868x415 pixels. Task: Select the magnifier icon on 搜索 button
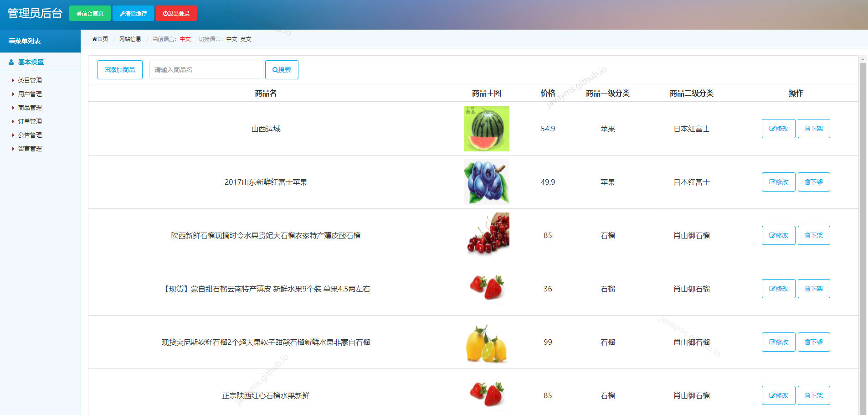(275, 69)
